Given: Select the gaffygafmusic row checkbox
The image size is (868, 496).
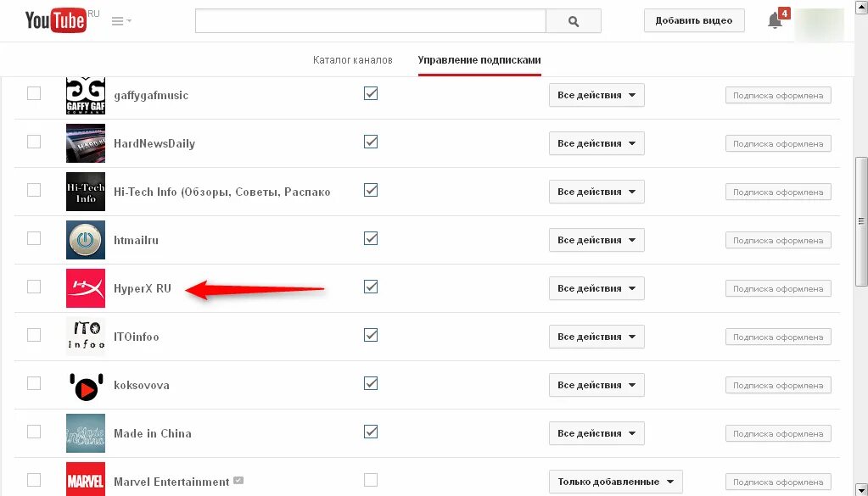Looking at the screenshot, I should tap(34, 93).
